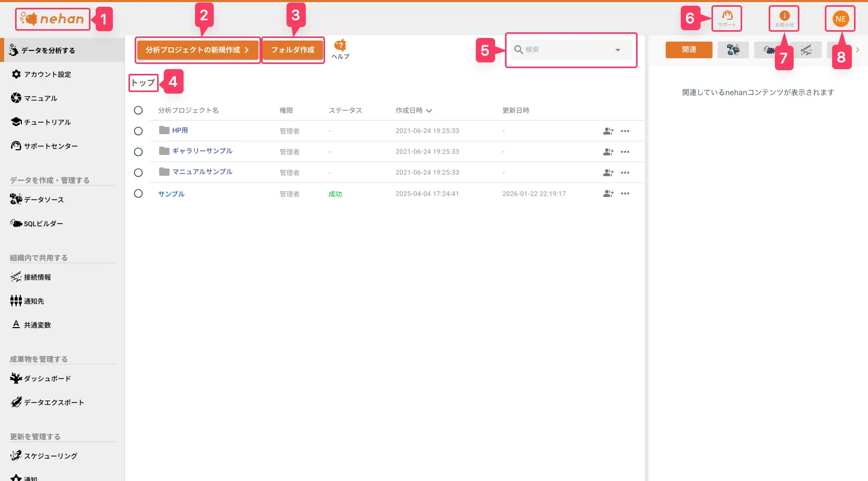Select the マニュアルサンプル row radio button

pyautogui.click(x=138, y=173)
